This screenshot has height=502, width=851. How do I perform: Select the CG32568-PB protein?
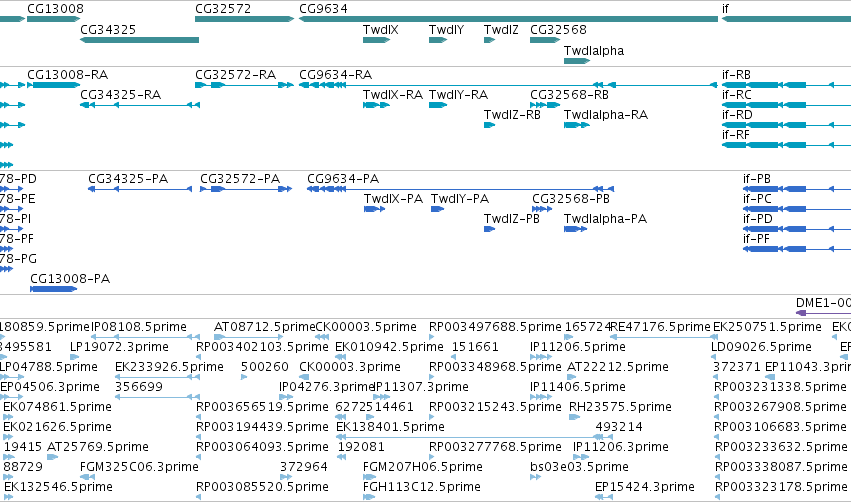[x=542, y=209]
